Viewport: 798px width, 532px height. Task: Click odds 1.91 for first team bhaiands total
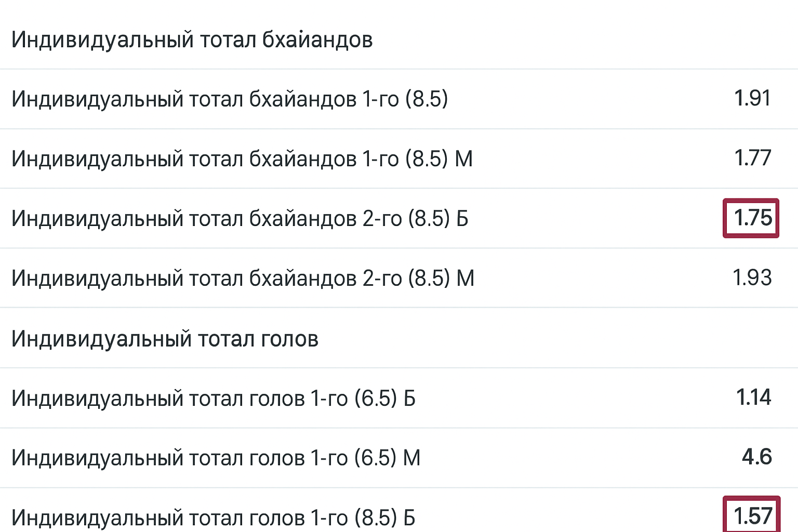pos(752,99)
